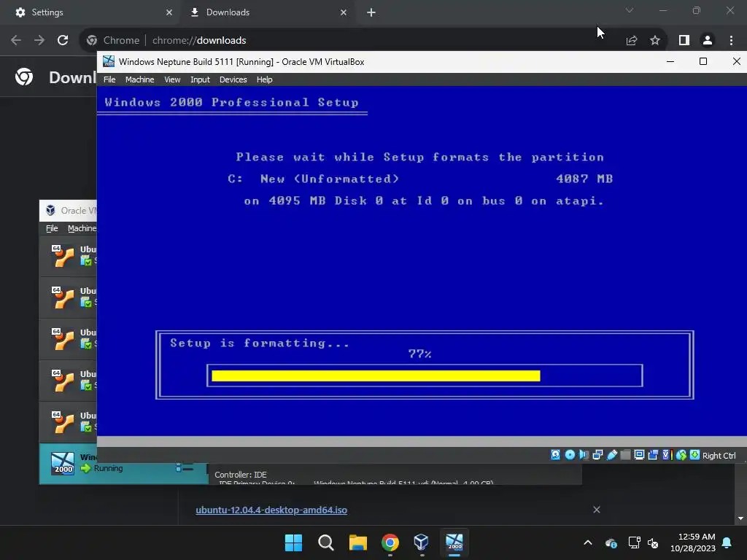Remove ubuntu iso entry from downloads list
Image resolution: width=747 pixels, height=560 pixels.
pos(597,510)
